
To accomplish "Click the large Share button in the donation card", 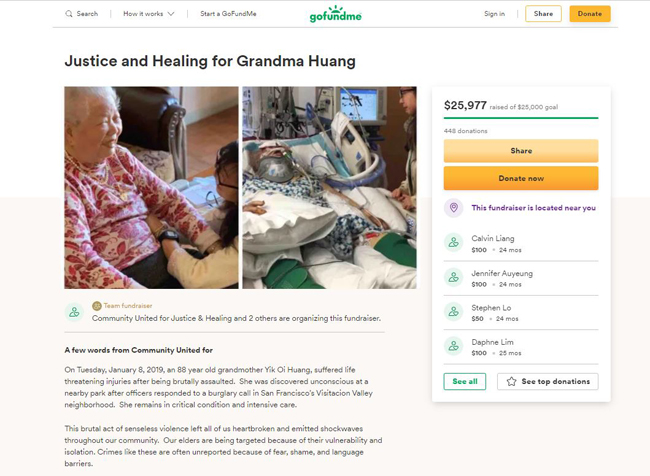I will pos(521,151).
